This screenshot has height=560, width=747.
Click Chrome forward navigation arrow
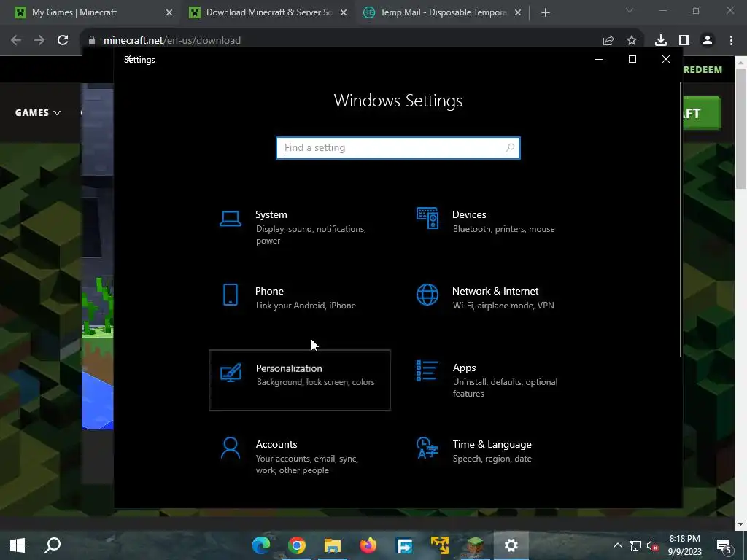point(39,40)
